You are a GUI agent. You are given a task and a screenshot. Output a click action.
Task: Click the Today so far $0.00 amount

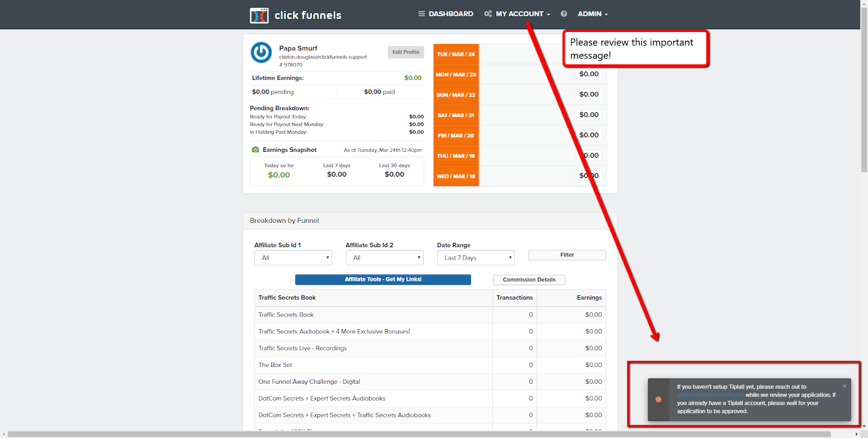point(279,175)
